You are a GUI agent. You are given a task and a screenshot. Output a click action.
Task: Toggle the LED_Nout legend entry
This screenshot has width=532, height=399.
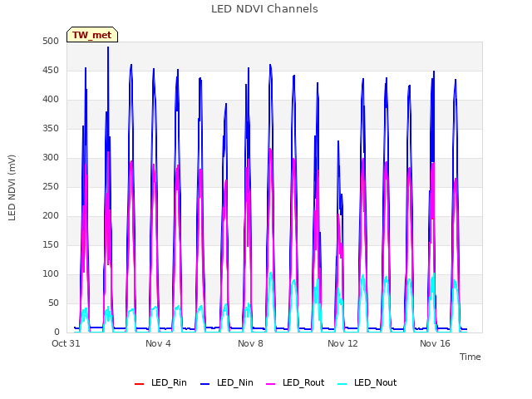point(367,382)
